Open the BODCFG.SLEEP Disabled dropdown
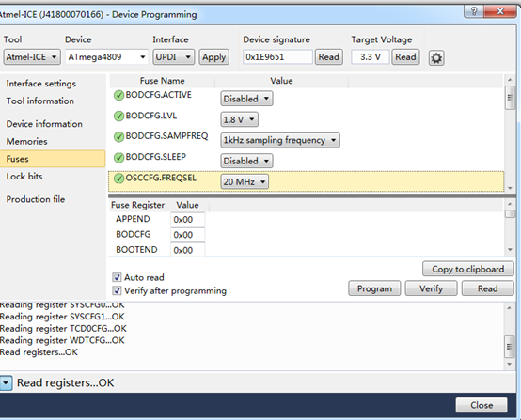The height and width of the screenshot is (420, 521). pyautogui.click(x=246, y=161)
